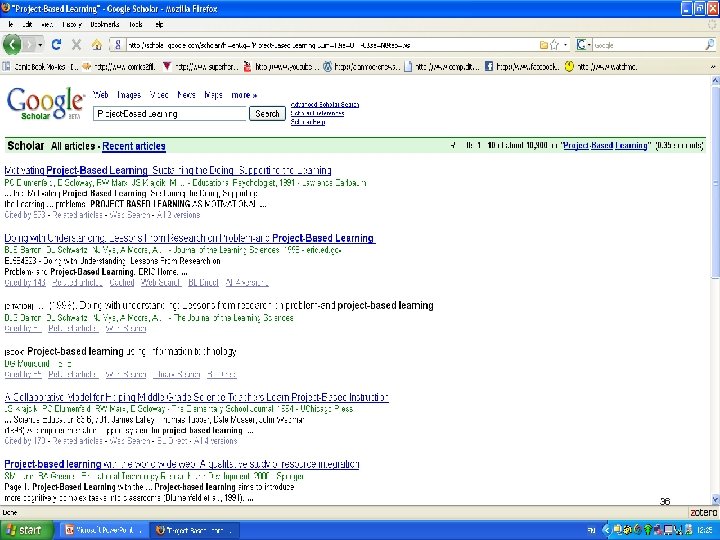The height and width of the screenshot is (540, 720).
Task: Open the Help menu
Action: pyautogui.click(x=159, y=24)
